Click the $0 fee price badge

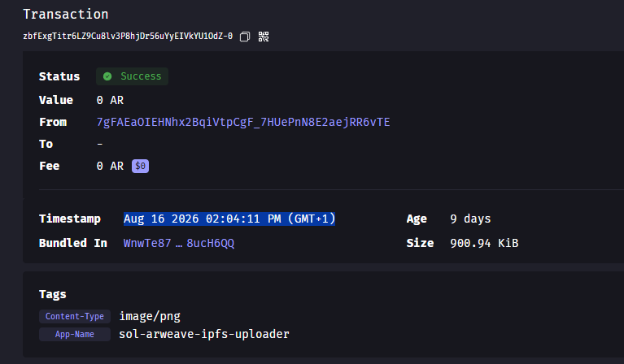(x=141, y=166)
